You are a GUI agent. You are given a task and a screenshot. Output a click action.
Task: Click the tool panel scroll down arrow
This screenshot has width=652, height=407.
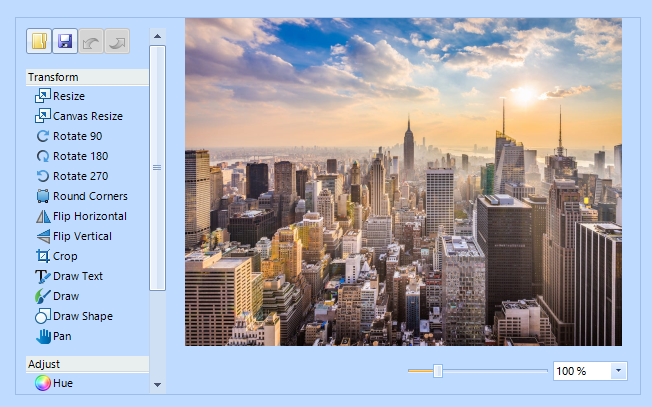click(x=157, y=385)
